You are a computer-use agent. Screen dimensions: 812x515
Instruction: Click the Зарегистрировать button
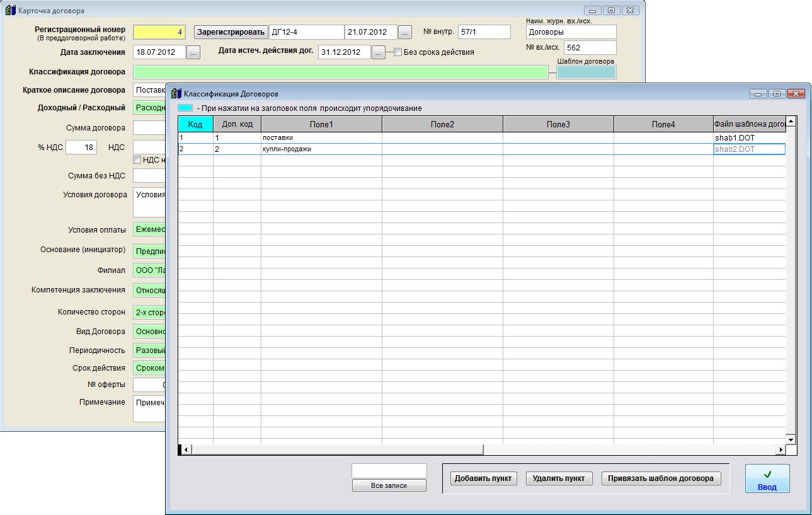(231, 32)
